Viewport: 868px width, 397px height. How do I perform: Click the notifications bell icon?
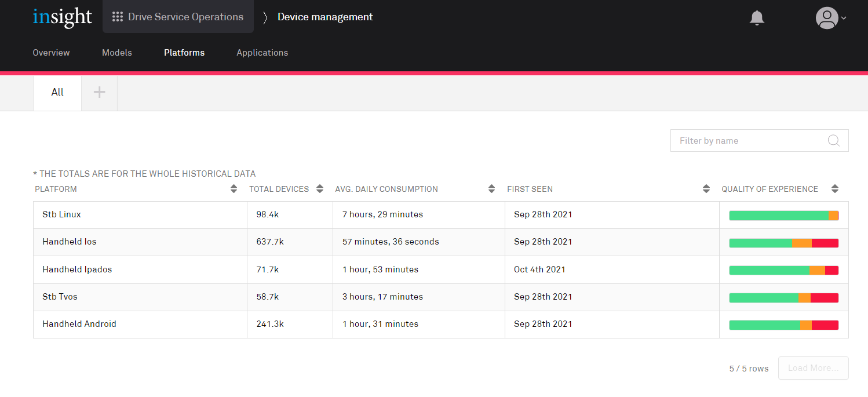point(757,18)
